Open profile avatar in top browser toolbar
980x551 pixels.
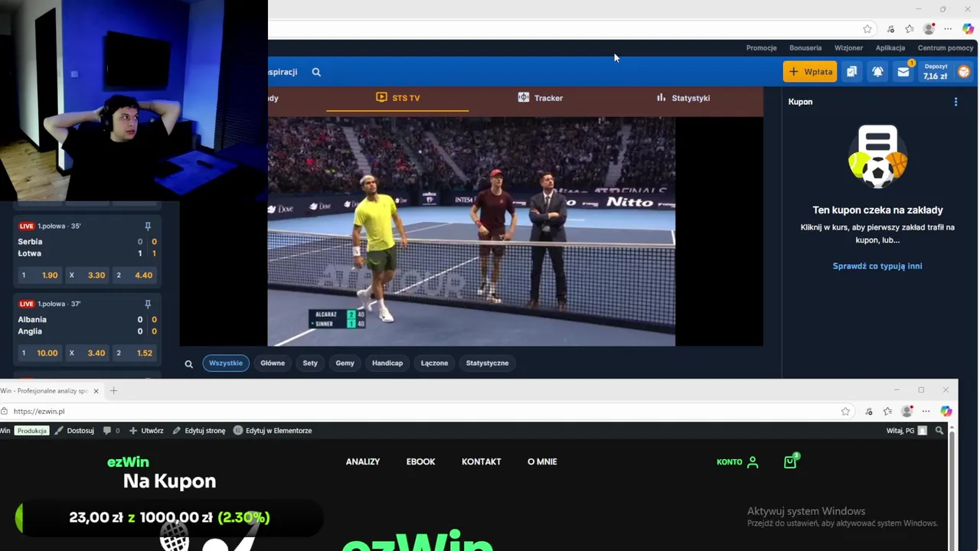click(x=929, y=29)
